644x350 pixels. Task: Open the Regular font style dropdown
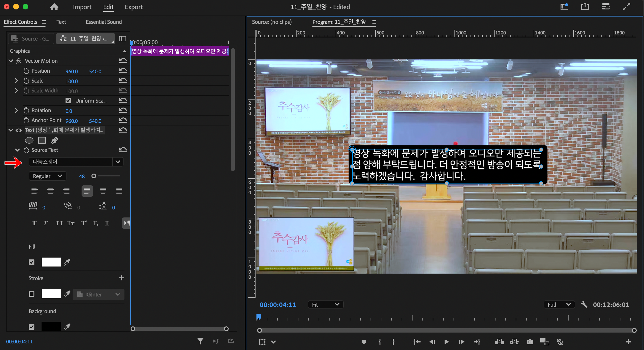click(48, 176)
